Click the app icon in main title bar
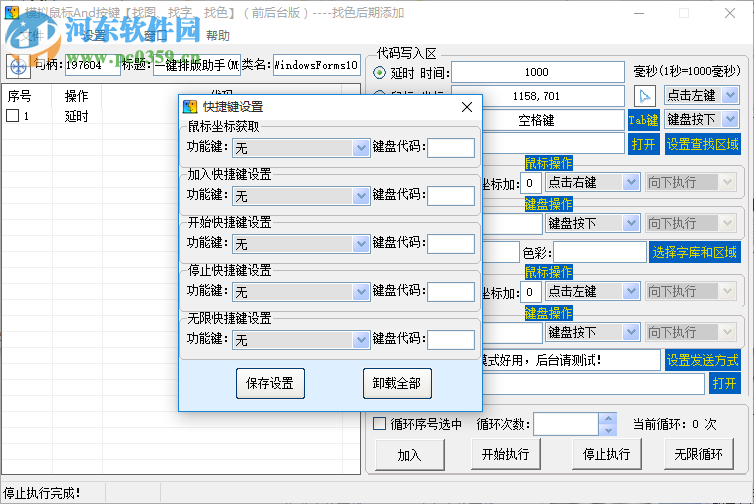754x504 pixels. coord(12,13)
